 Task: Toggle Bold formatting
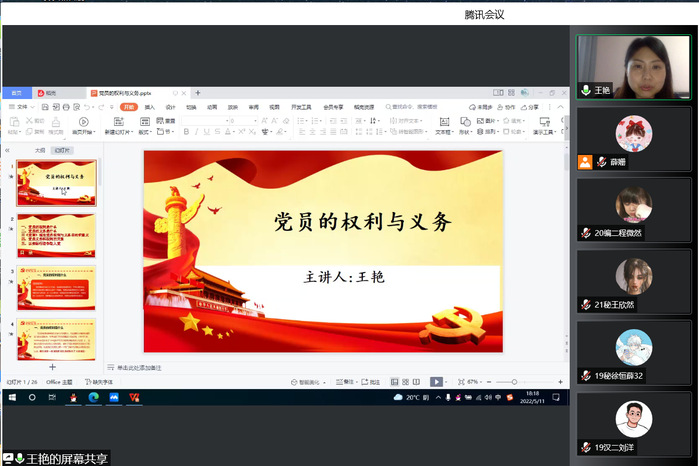[186, 132]
